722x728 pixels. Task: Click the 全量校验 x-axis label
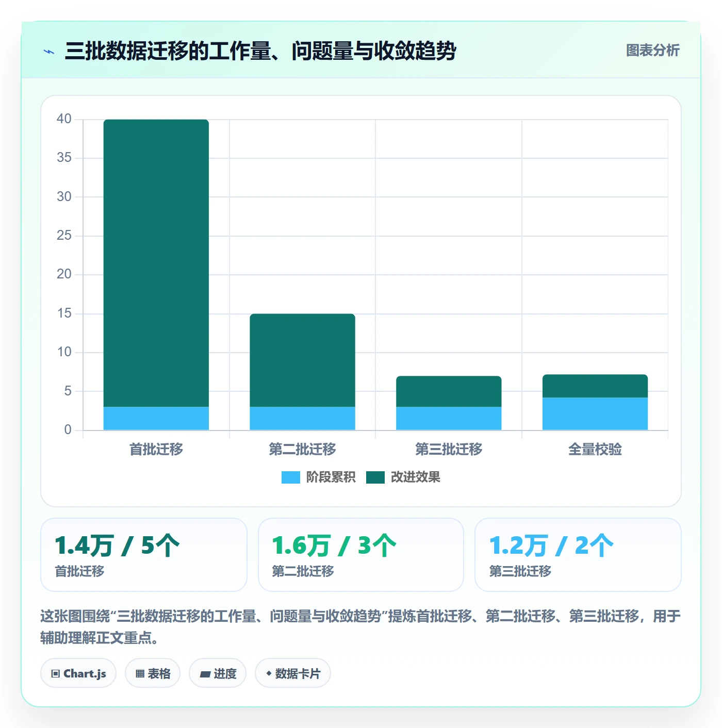click(595, 449)
